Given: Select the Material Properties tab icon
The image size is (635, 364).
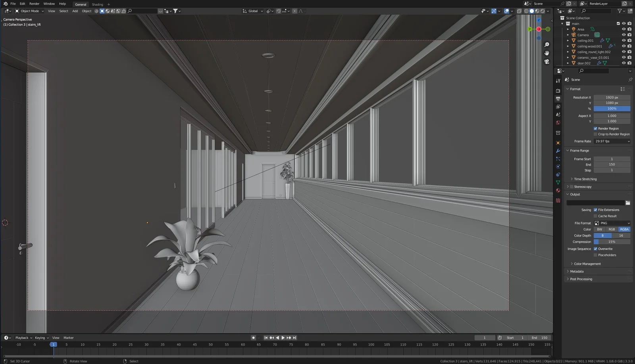Looking at the screenshot, I should click(558, 191).
